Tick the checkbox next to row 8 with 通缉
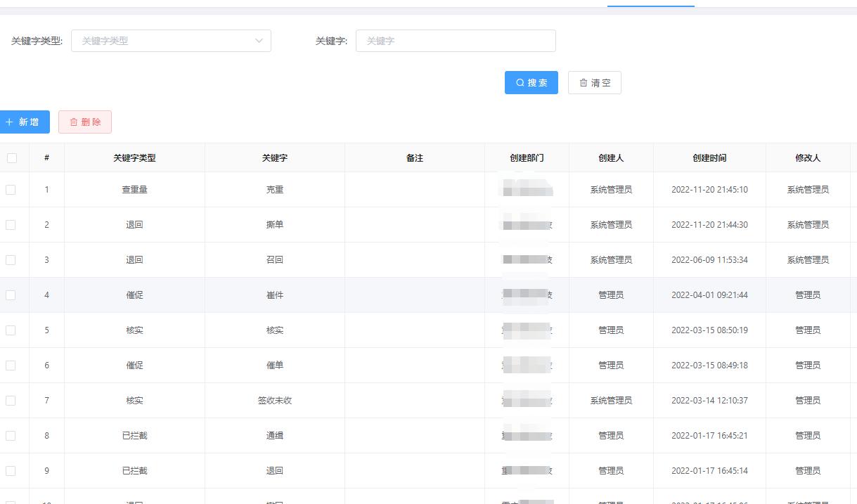This screenshot has width=857, height=504. pyautogui.click(x=11, y=435)
